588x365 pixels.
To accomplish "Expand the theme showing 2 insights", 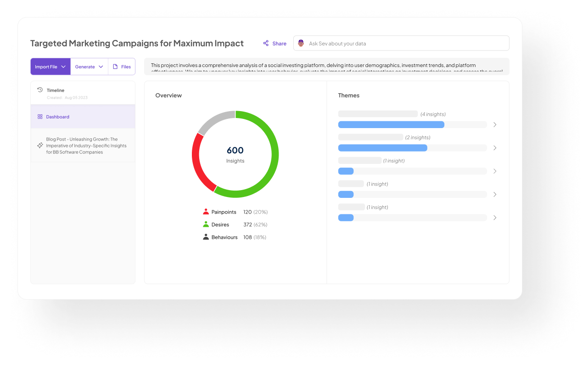I will point(494,148).
